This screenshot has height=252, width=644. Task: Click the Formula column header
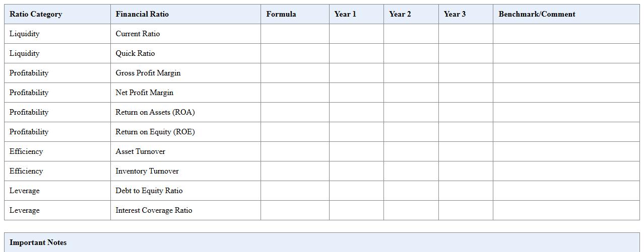281,14
